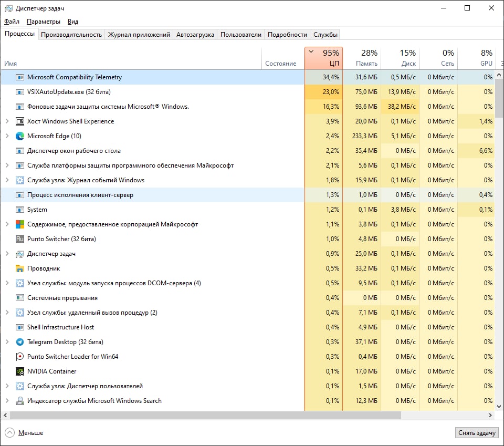Viewport: 504px width, 446px height.
Task: Click the Фоновые задачи защиты системы icon
Action: click(x=20, y=107)
